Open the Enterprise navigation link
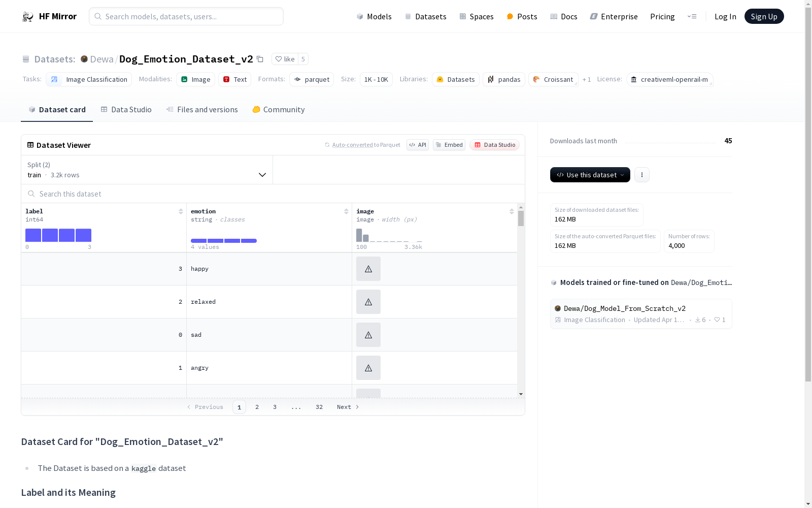 (614, 16)
